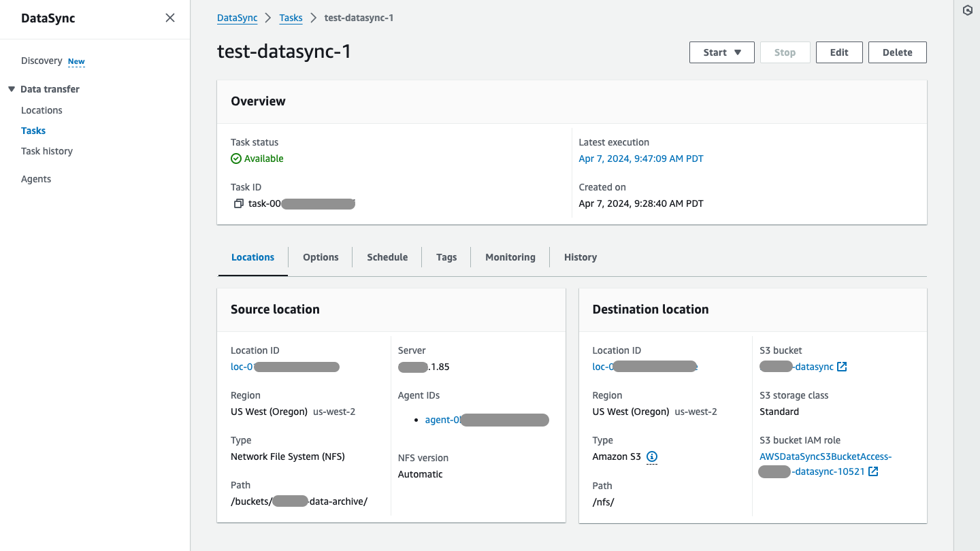This screenshot has width=980, height=551.
Task: Open Agents in the sidebar
Action: point(36,179)
